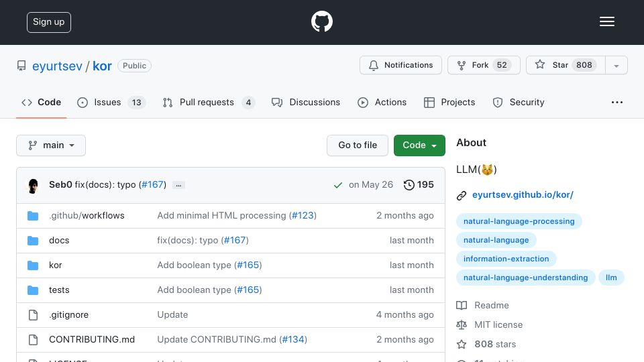Click Seb0's avatar thumbnail
This screenshot has height=362, width=644.
point(34,186)
